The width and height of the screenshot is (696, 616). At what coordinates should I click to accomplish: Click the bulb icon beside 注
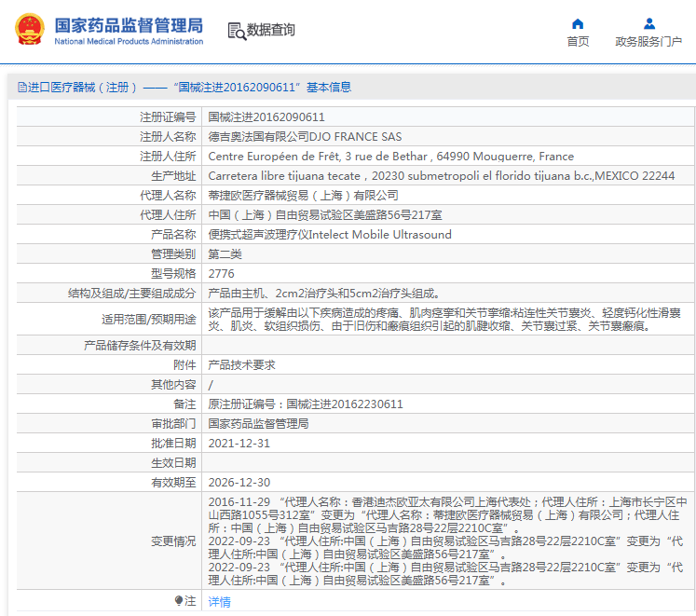tap(179, 601)
